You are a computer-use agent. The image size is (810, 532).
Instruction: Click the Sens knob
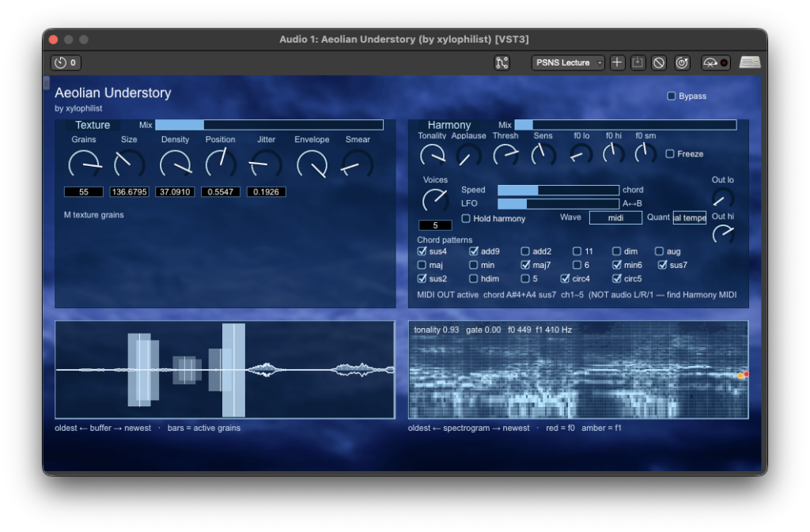pos(543,155)
